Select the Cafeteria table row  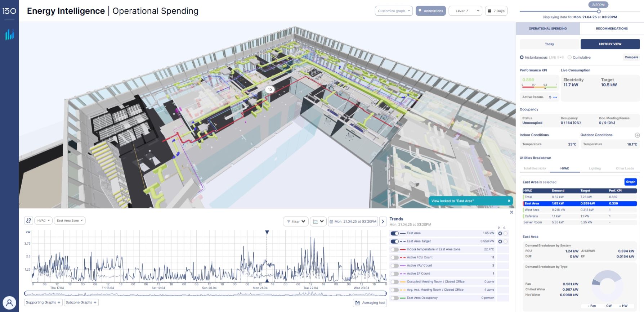click(580, 216)
